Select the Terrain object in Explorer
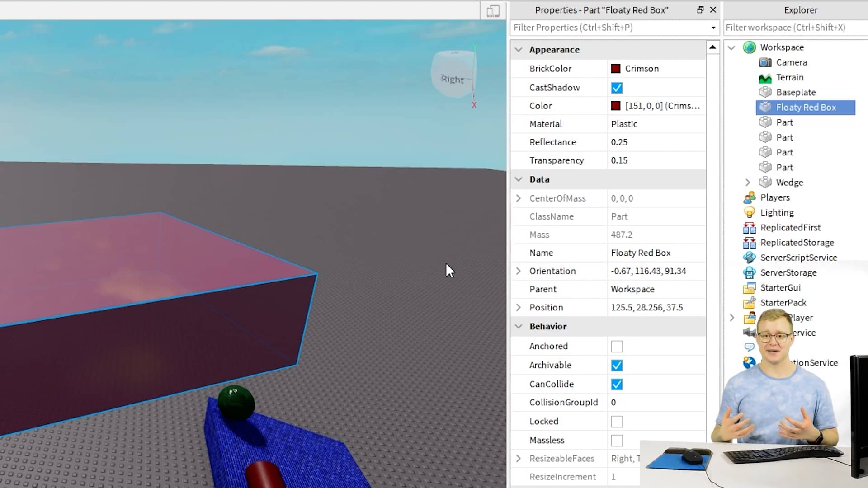868x488 pixels. pyautogui.click(x=789, y=77)
